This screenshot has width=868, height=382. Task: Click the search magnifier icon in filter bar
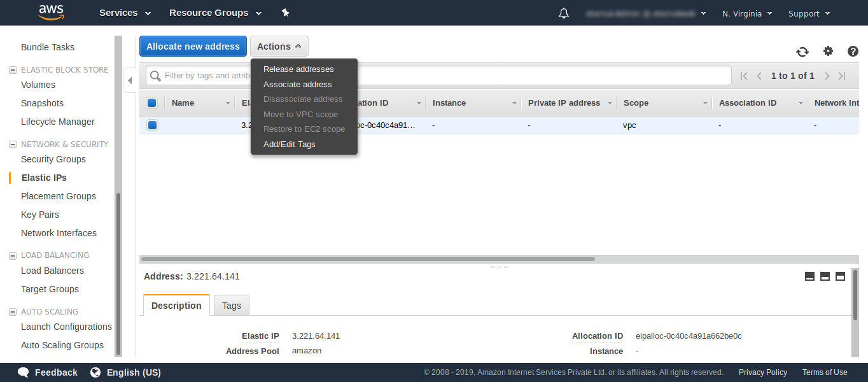[x=155, y=76]
